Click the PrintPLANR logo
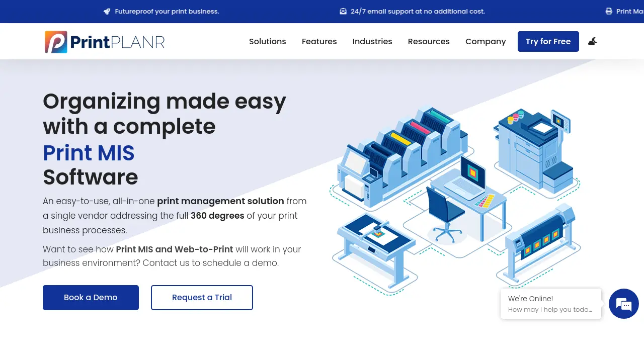The image size is (644, 362). pos(105,42)
